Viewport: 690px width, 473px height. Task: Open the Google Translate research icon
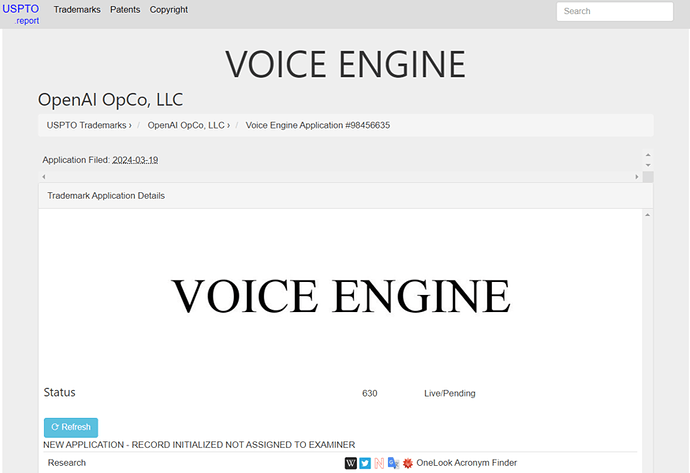pos(393,463)
